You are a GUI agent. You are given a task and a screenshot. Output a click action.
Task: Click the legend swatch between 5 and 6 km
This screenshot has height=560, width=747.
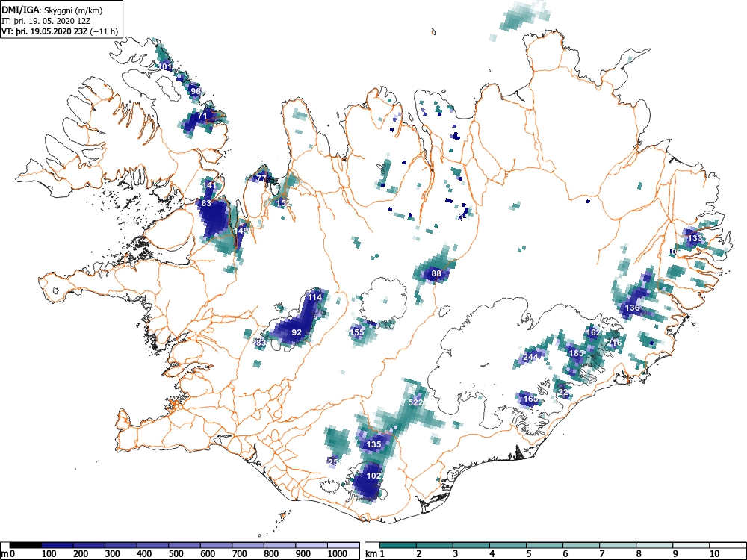coord(545,545)
